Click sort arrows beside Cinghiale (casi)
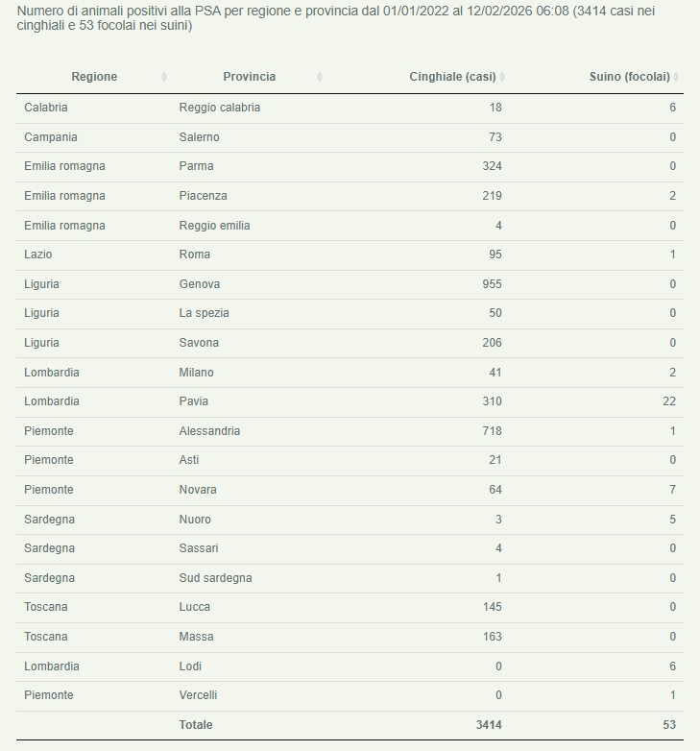Screen dimensions: 700x751 (x=502, y=77)
